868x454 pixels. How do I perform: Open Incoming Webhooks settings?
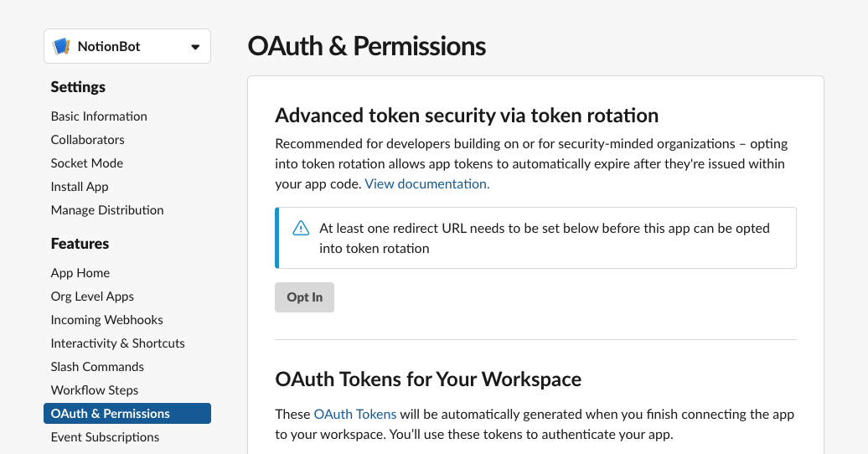pyautogui.click(x=107, y=320)
